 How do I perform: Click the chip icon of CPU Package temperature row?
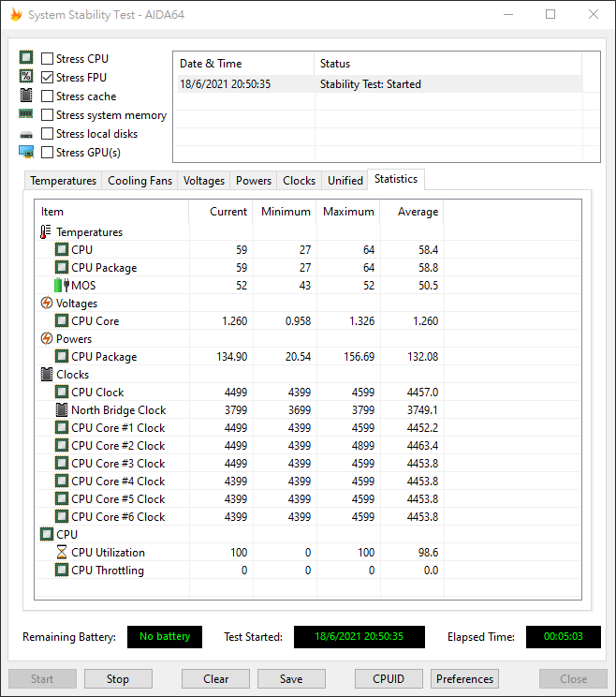(62, 267)
